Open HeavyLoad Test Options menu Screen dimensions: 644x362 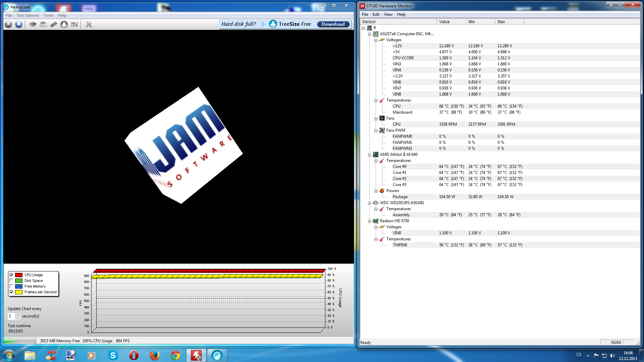tap(28, 15)
